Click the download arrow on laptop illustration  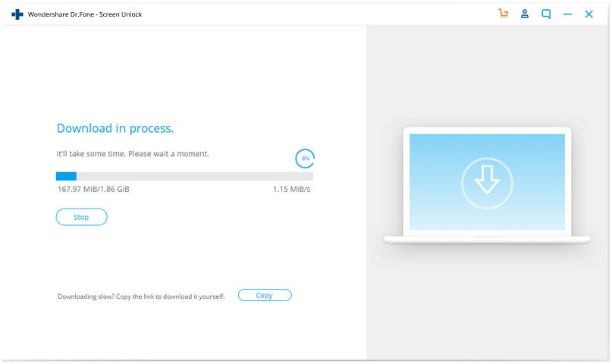point(487,183)
